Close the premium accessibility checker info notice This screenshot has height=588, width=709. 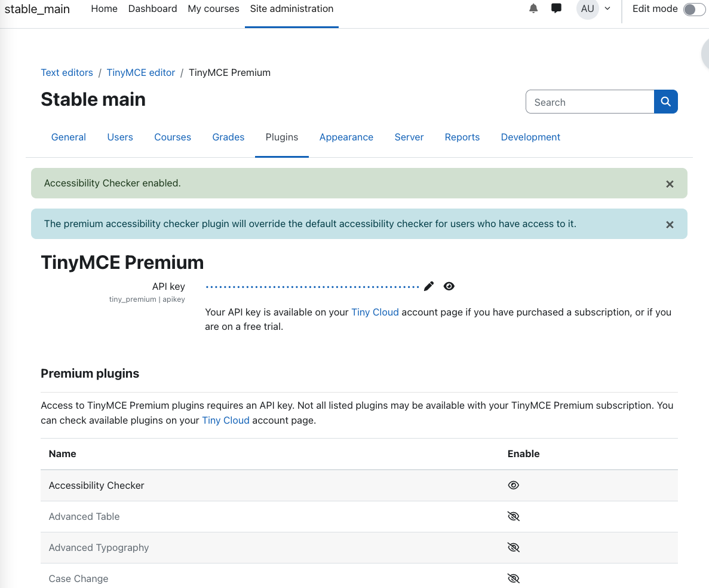pos(670,225)
